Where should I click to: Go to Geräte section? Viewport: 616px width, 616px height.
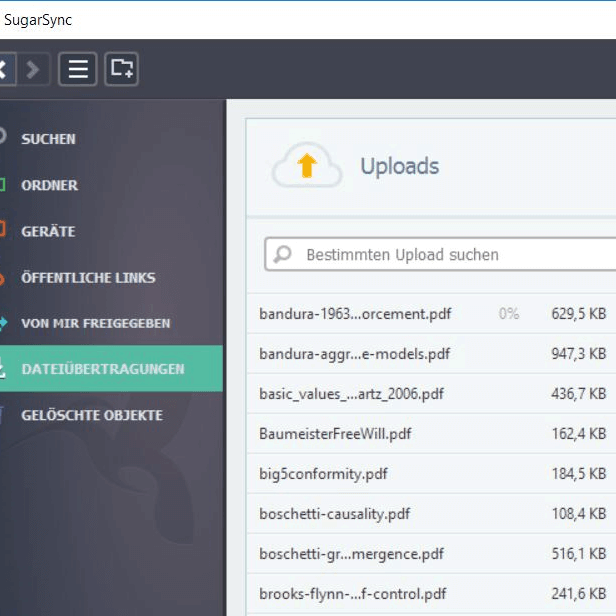pyautogui.click(x=48, y=231)
